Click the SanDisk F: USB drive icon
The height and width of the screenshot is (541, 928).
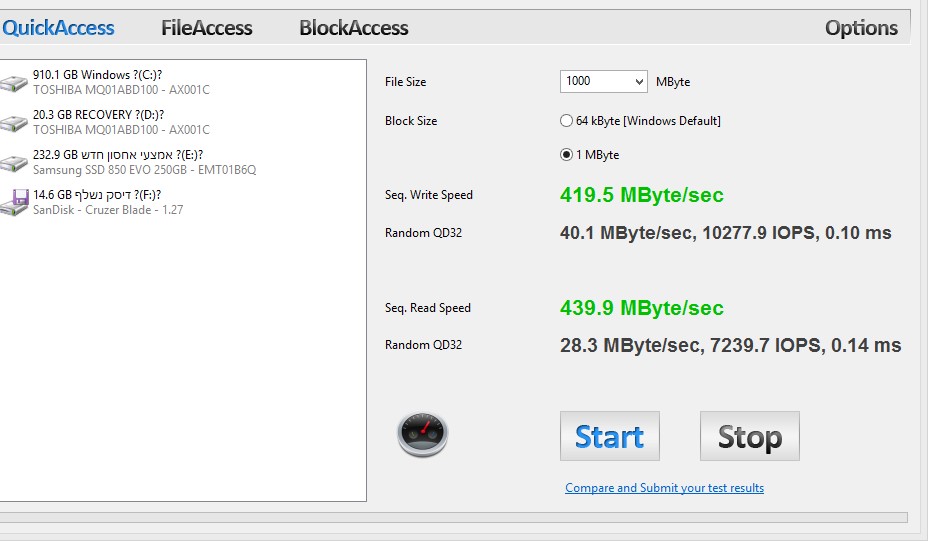tap(14, 203)
